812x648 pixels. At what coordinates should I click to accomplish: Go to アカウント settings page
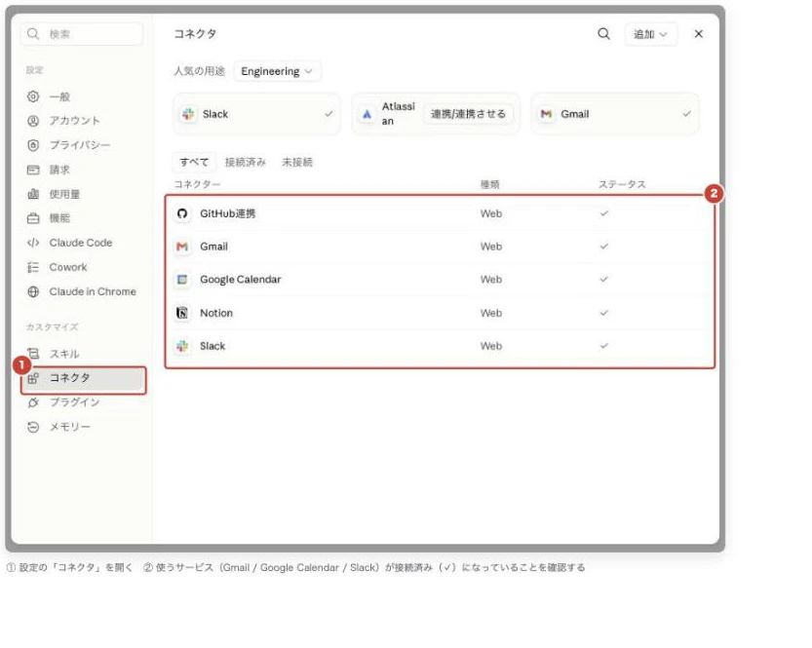(74, 121)
